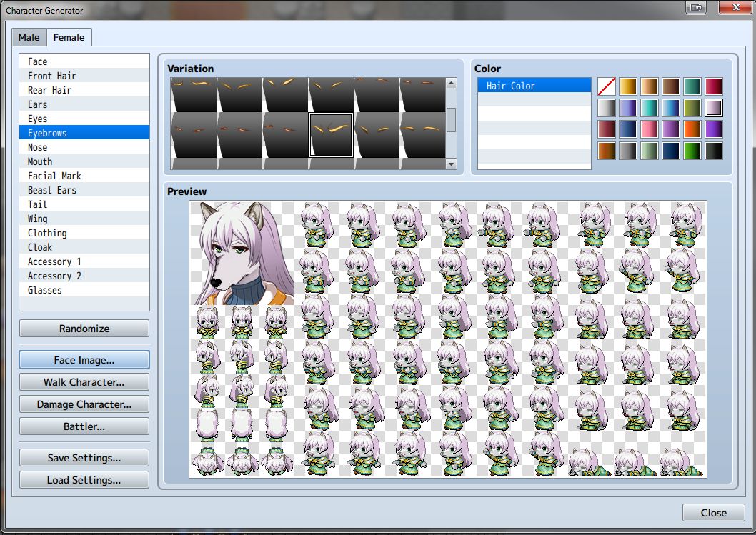Select Facial Mark entry
The height and width of the screenshot is (535, 756).
84,176
